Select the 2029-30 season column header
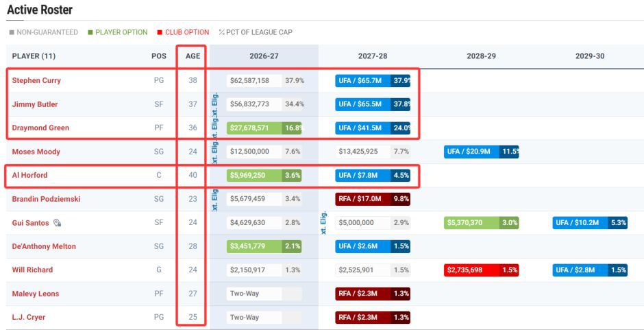Screen dimensions: 644x330 590,56
